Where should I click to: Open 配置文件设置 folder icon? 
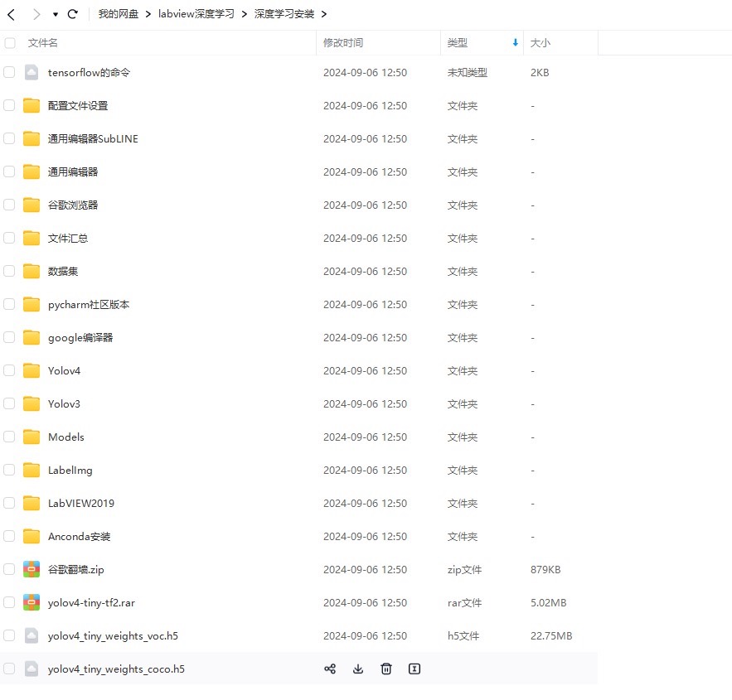32,105
